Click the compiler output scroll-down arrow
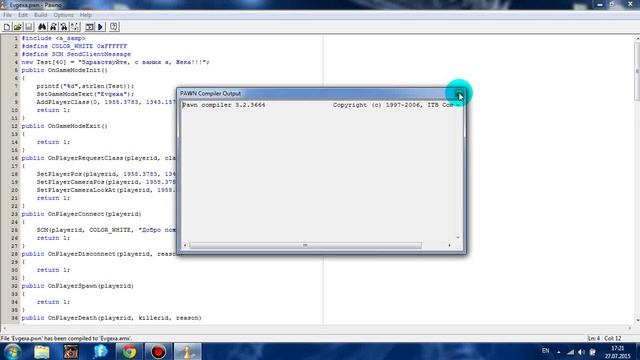Image resolution: width=640 pixels, height=360 pixels. pyautogui.click(x=458, y=238)
